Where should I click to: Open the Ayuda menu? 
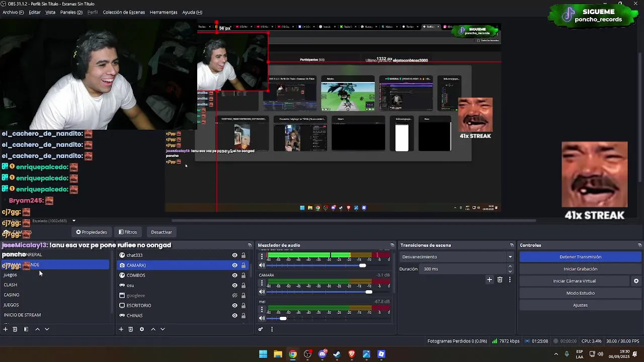click(192, 12)
